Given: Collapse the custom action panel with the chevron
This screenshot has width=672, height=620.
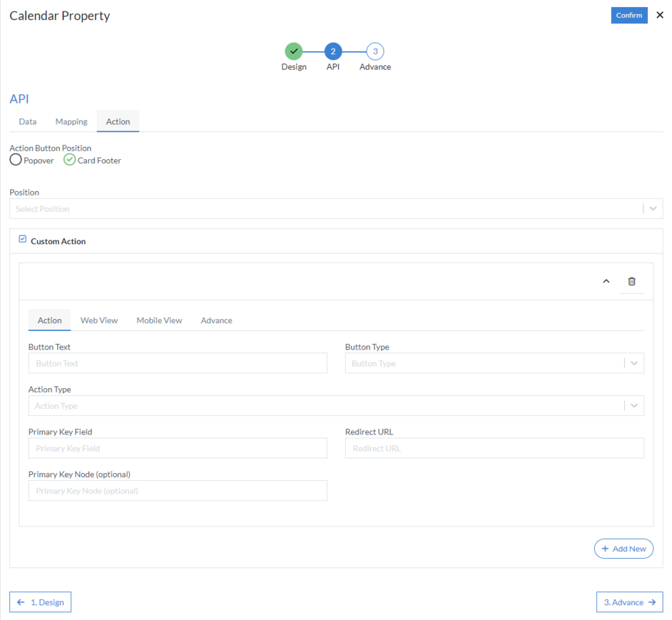Looking at the screenshot, I should point(606,281).
